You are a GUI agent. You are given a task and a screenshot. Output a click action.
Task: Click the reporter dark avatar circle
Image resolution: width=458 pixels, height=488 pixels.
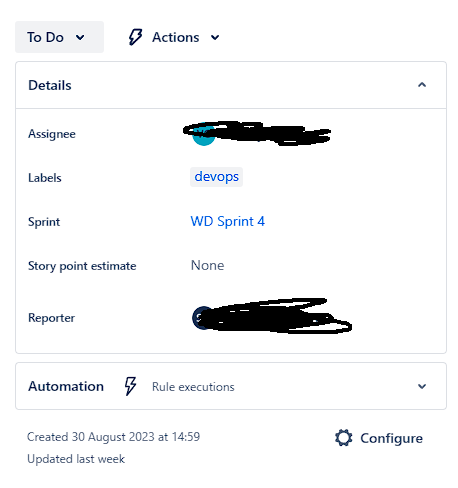(202, 318)
